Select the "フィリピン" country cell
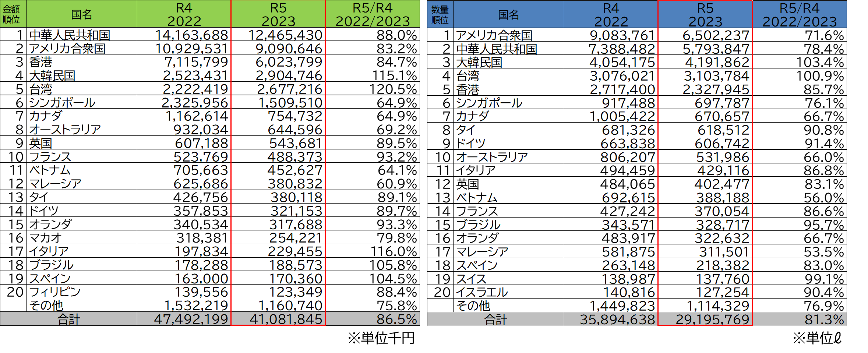This screenshot has height=353, width=868. (82, 292)
